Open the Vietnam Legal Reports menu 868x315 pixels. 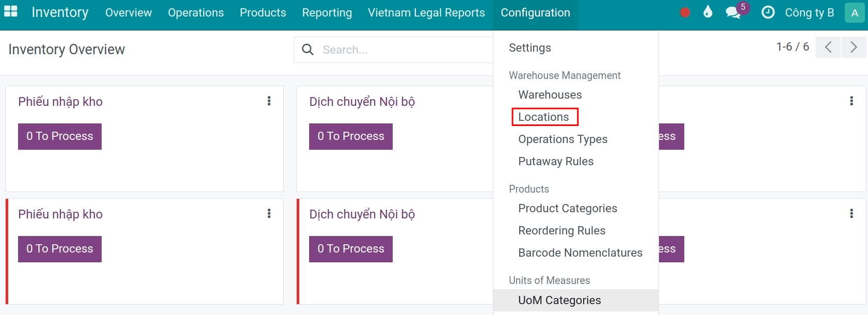426,13
